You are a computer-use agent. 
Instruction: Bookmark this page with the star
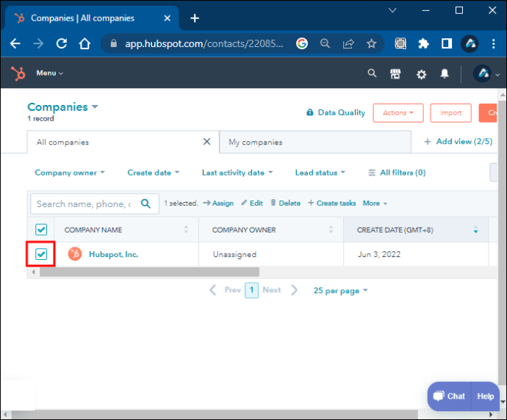372,43
